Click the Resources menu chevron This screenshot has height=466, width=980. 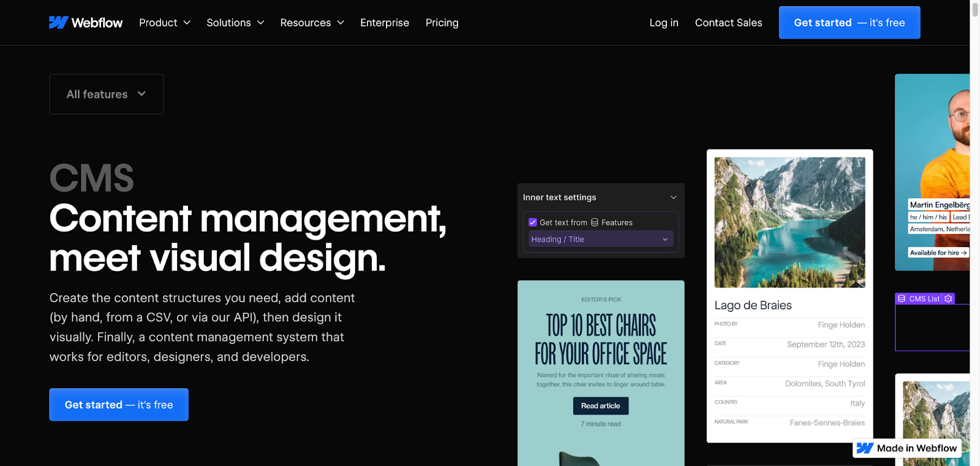coord(341,23)
